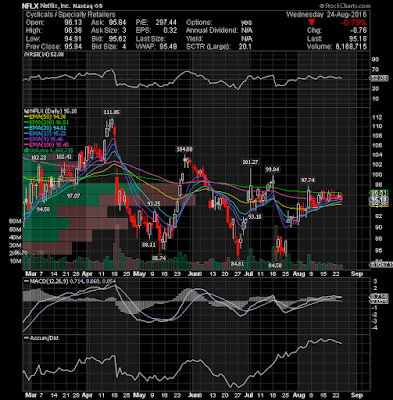Click the 112 mark on the price axis
This screenshot has height=400, width=393.
pos(377,117)
